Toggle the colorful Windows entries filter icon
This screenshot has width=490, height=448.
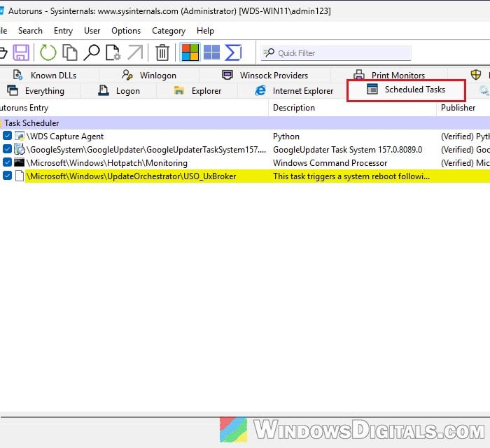coord(190,52)
